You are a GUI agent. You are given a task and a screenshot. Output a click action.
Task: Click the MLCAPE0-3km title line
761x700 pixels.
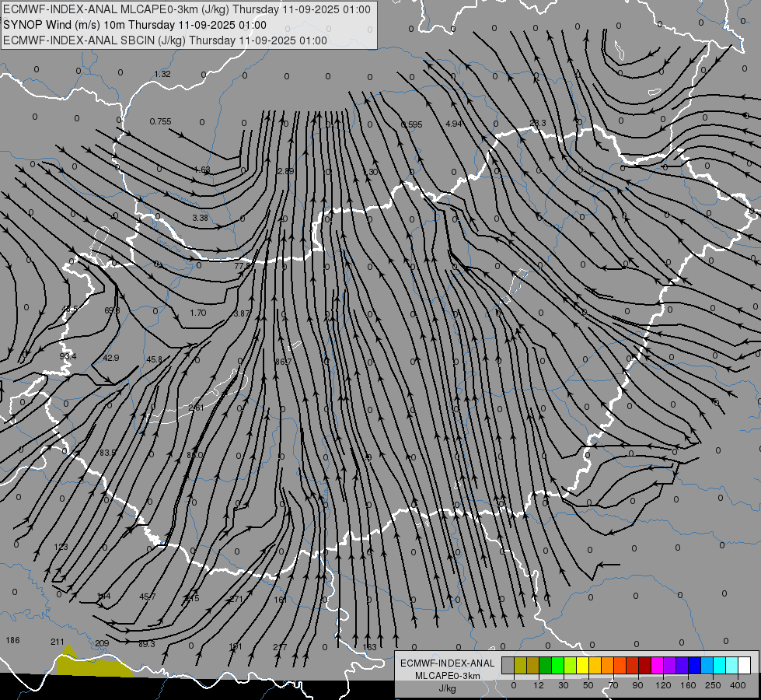tap(187, 9)
